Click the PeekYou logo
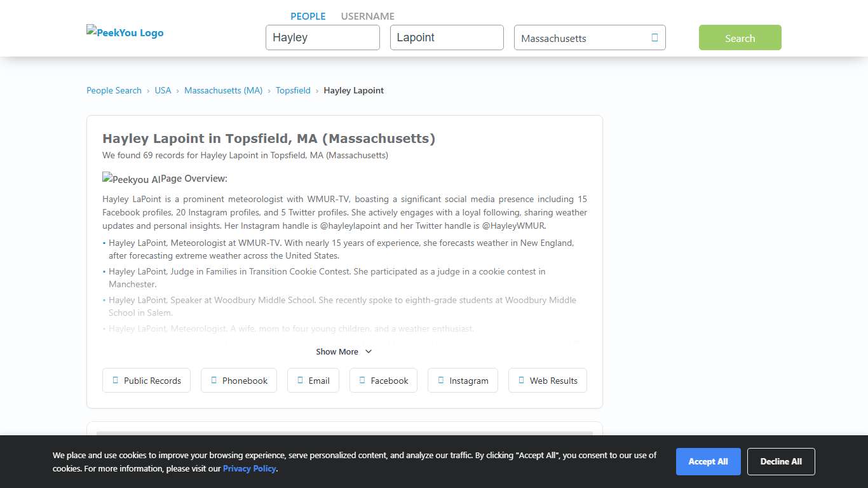The image size is (868, 488). pos(125,32)
